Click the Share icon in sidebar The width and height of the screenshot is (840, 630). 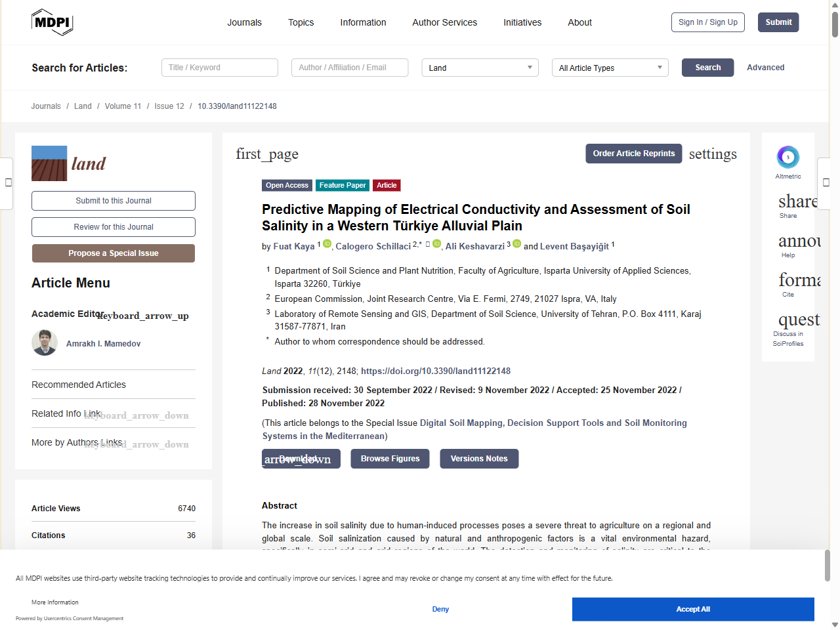tap(797, 201)
